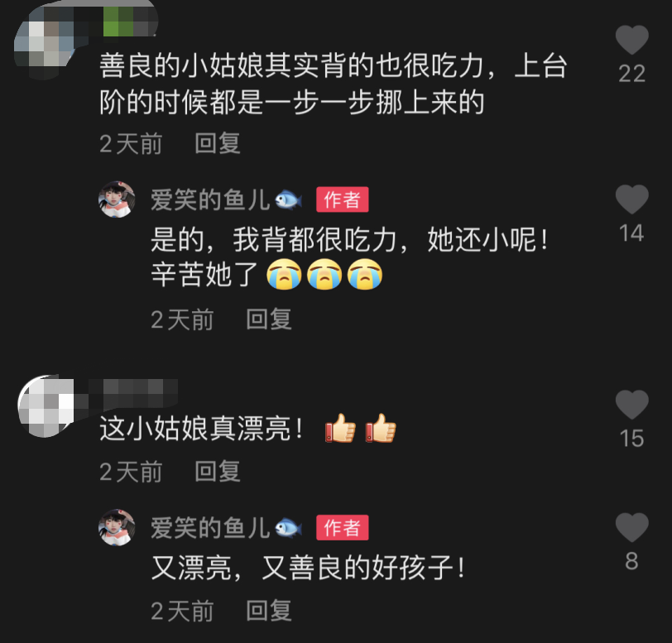Like the author's reply with 14 likes

[631, 199]
